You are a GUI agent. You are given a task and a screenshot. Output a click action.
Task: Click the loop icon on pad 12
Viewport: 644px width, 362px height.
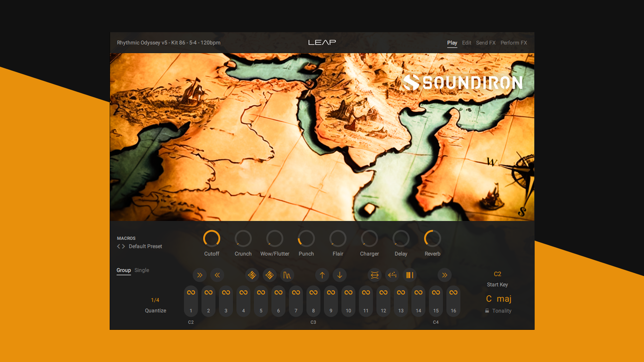(x=383, y=292)
